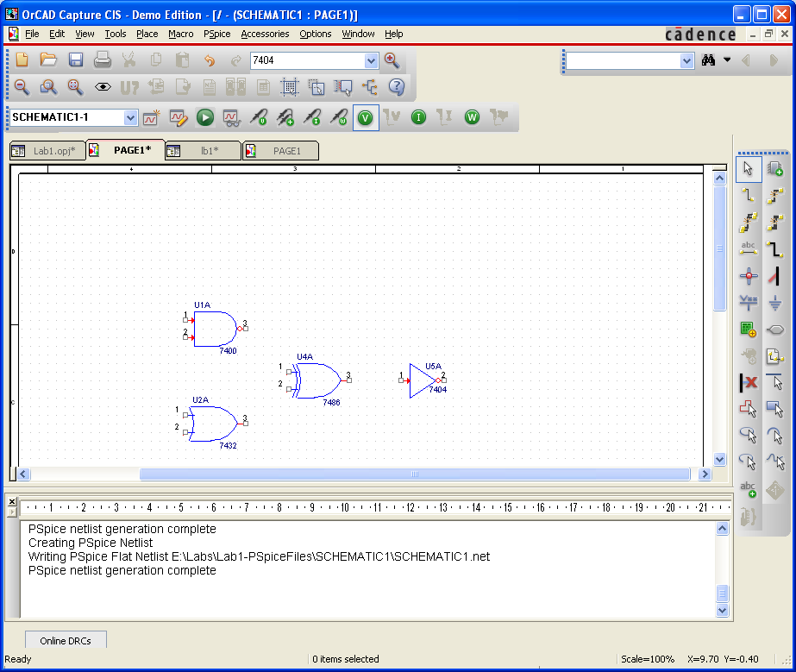Choose the Place Hierarchical Block tool
The height and width of the screenshot is (672, 796).
click(x=749, y=330)
